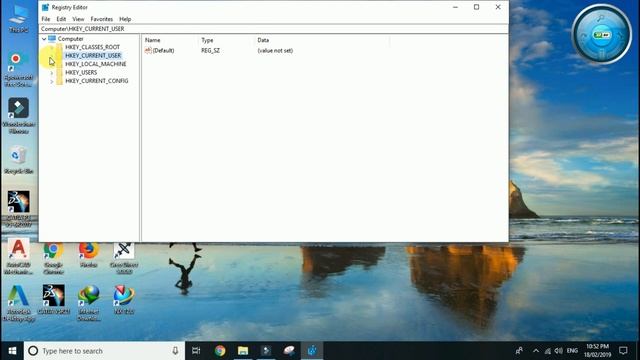Open the Favorites menu
This screenshot has height=360, width=640.
(x=102, y=19)
